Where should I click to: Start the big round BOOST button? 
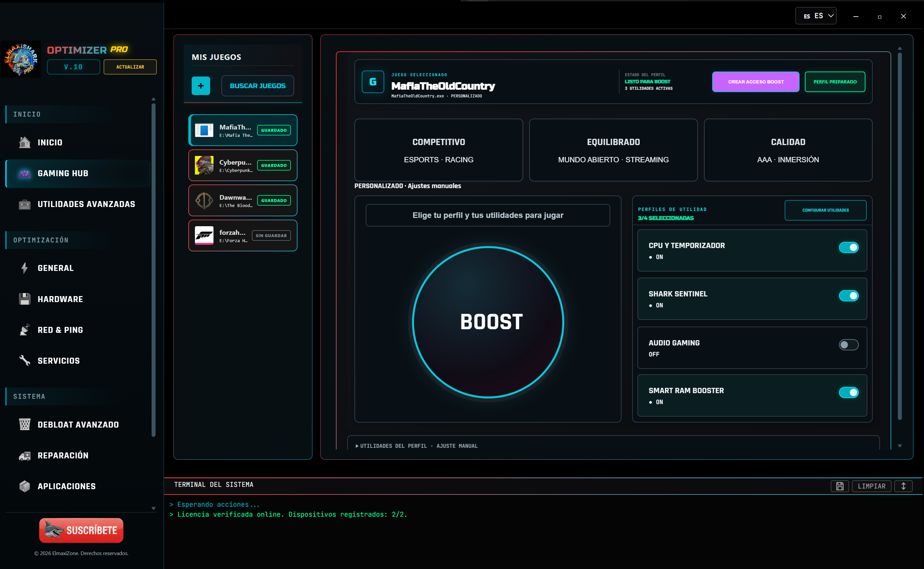click(488, 322)
